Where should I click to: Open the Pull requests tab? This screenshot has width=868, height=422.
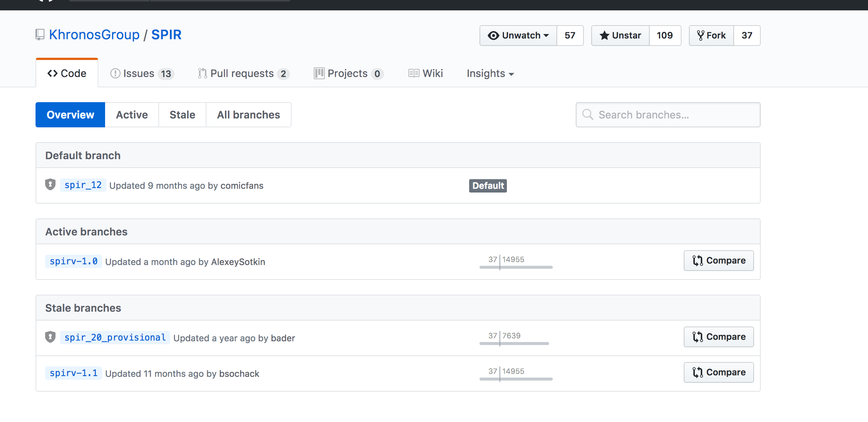[243, 73]
